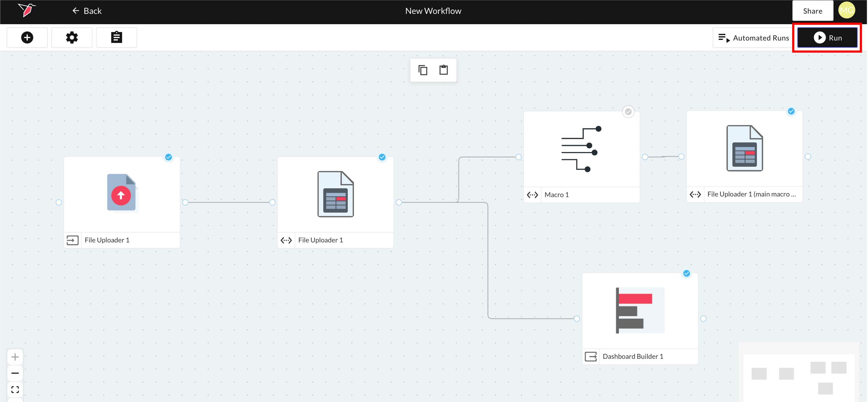This screenshot has width=868, height=402.
Task: Toggle the checkmark on Dashboard Builder 1 node
Action: (686, 273)
